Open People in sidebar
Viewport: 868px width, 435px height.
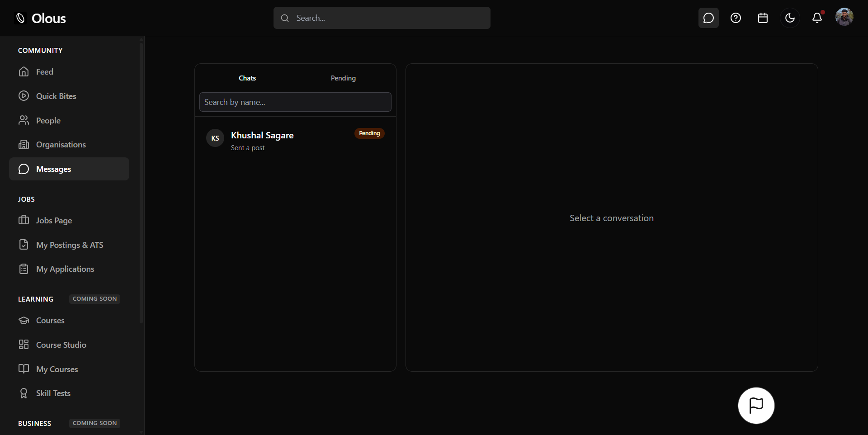pos(69,120)
